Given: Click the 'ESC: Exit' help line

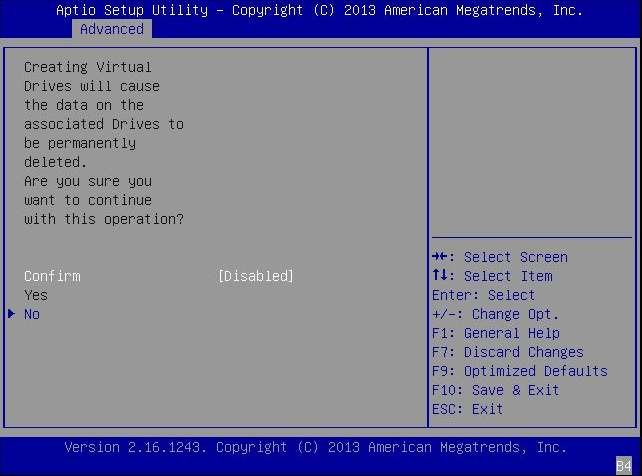Looking at the screenshot, I should pyautogui.click(x=467, y=408).
